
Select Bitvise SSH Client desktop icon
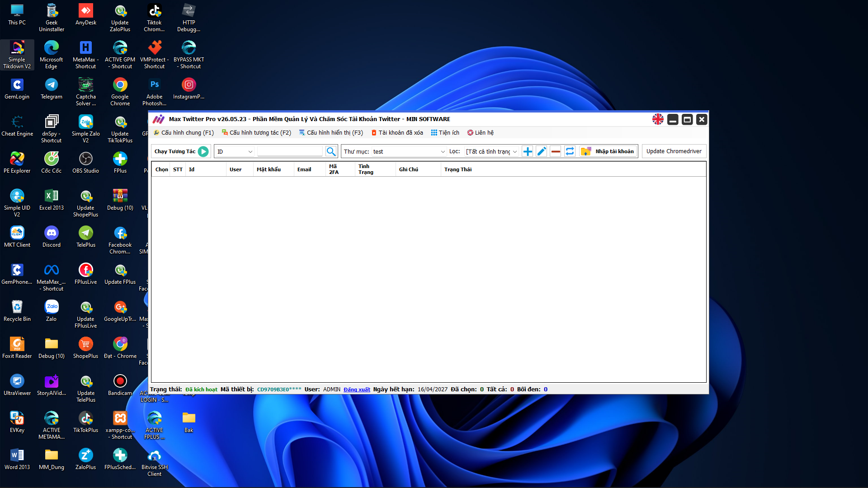pos(155,462)
